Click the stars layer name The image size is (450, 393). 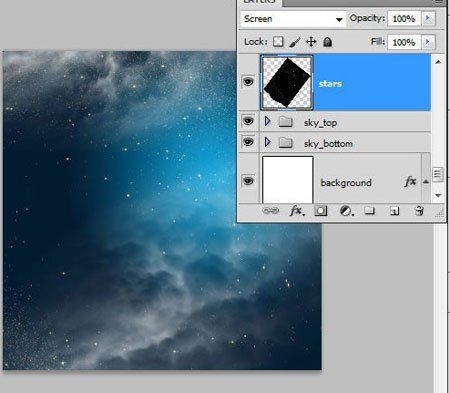(330, 84)
